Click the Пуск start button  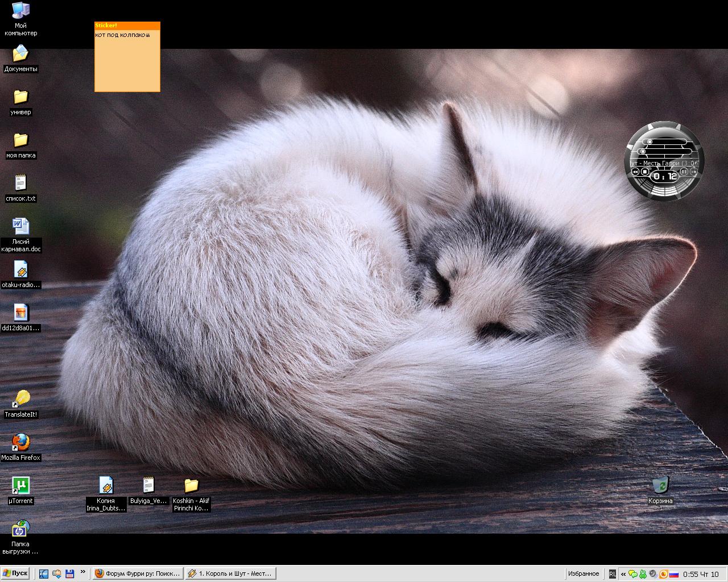pyautogui.click(x=15, y=573)
